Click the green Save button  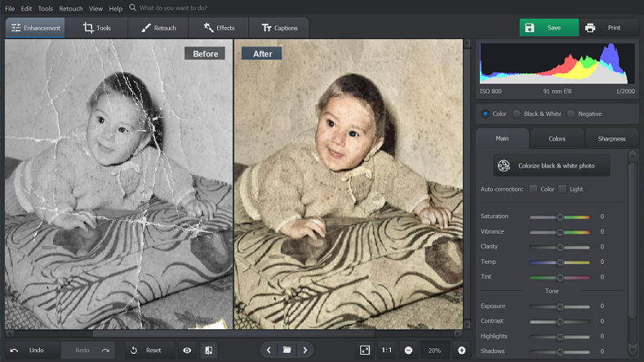pyautogui.click(x=549, y=28)
